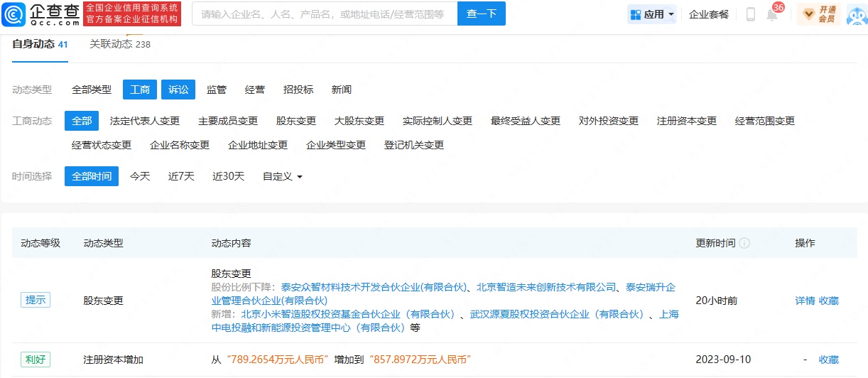Click the 动态等级 column header

pyautogui.click(x=40, y=243)
